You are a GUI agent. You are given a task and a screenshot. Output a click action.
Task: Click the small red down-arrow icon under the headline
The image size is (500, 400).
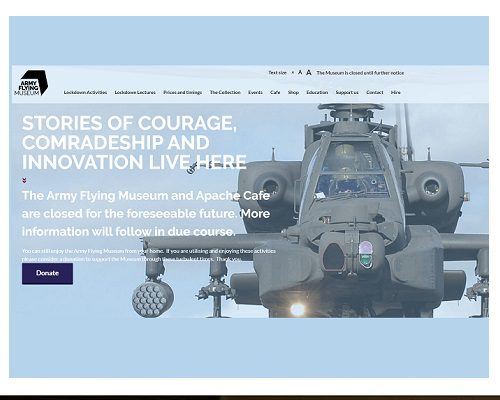point(24,180)
